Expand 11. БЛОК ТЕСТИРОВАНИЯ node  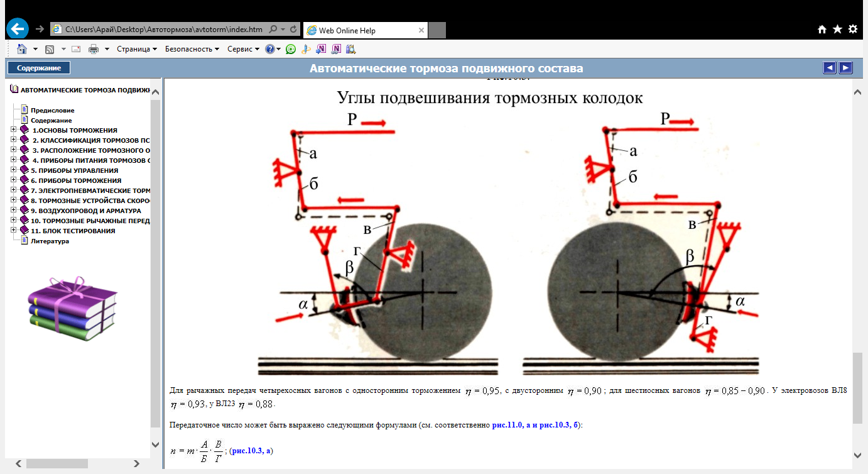click(14, 231)
